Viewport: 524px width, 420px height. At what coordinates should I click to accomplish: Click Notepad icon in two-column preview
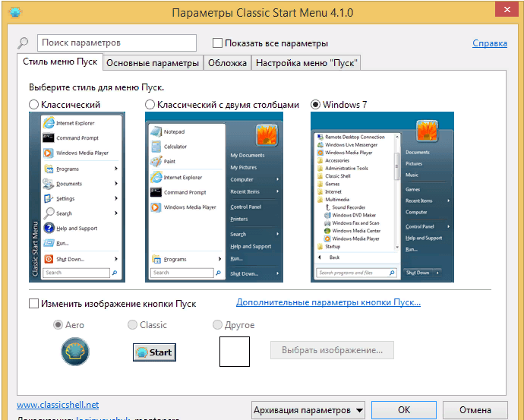156,131
